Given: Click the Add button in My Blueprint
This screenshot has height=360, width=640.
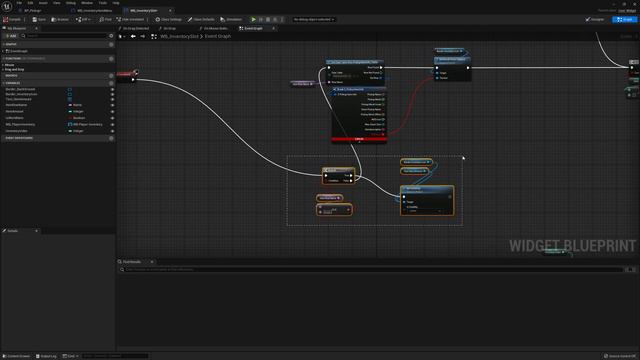Looking at the screenshot, I should 11,36.
